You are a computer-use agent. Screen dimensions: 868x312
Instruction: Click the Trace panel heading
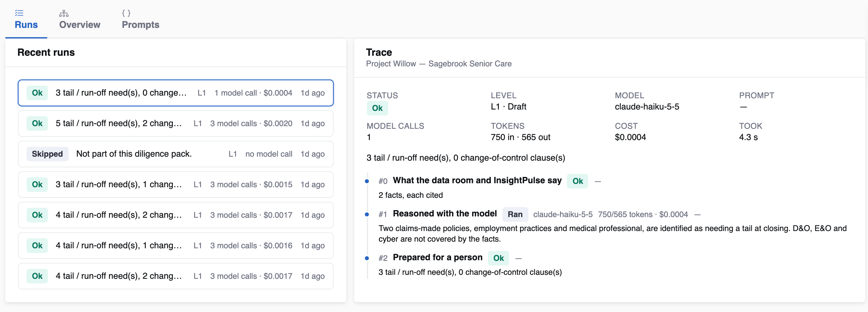click(x=379, y=52)
